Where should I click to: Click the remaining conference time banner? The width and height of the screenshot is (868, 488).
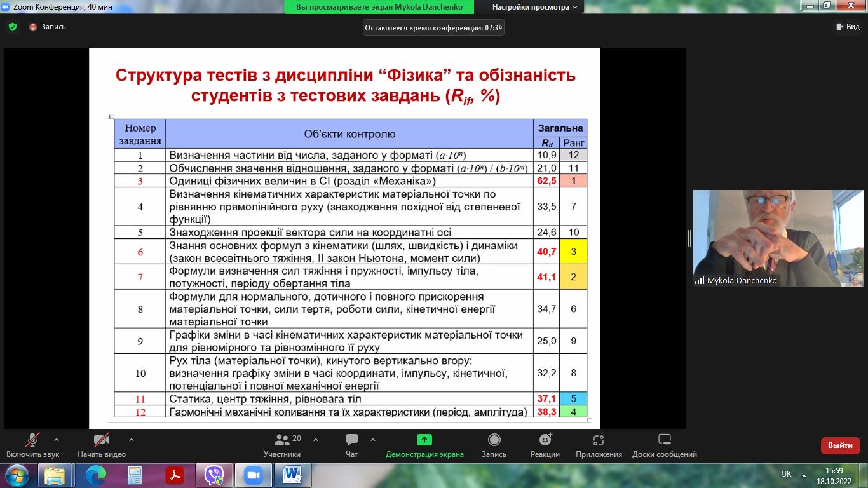pos(433,27)
